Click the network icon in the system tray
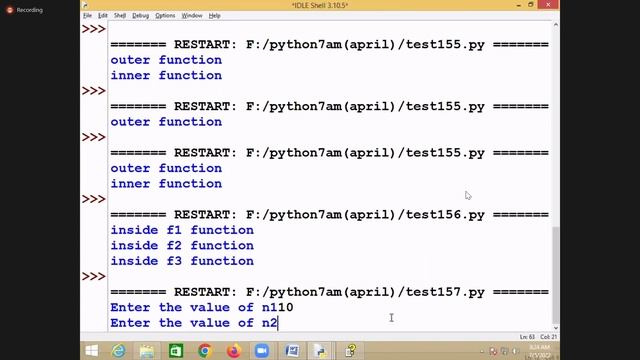 click(x=504, y=351)
